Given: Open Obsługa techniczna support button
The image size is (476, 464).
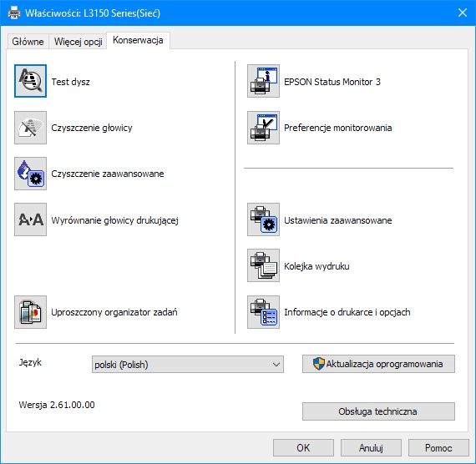Looking at the screenshot, I should pos(378,411).
